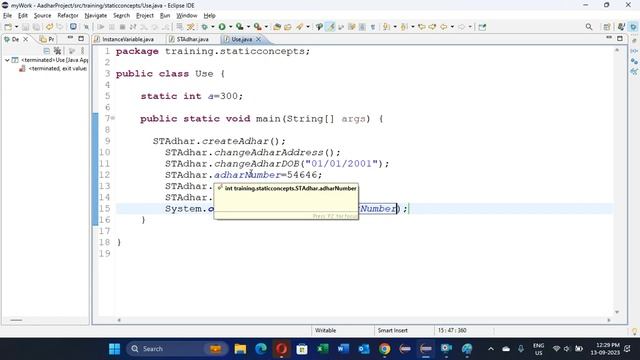Open the Previous Annotation dropdown arrow
The height and width of the screenshot is (360, 640).
tap(413, 27)
